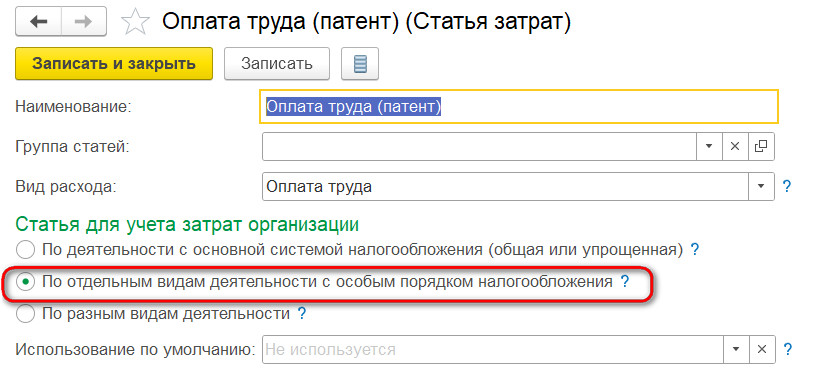Click into the Группа статей input field
Screen dimensions: 830x376
[479, 147]
